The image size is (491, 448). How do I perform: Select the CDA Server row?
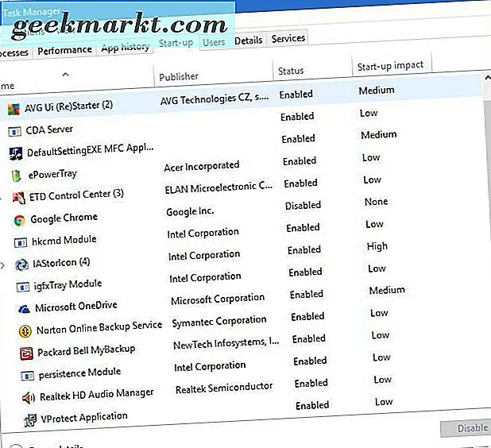(49, 129)
